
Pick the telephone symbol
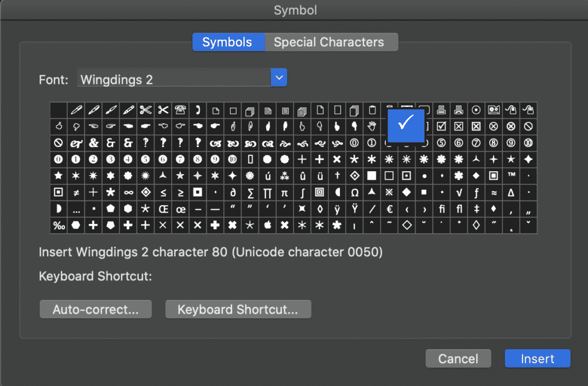180,110
